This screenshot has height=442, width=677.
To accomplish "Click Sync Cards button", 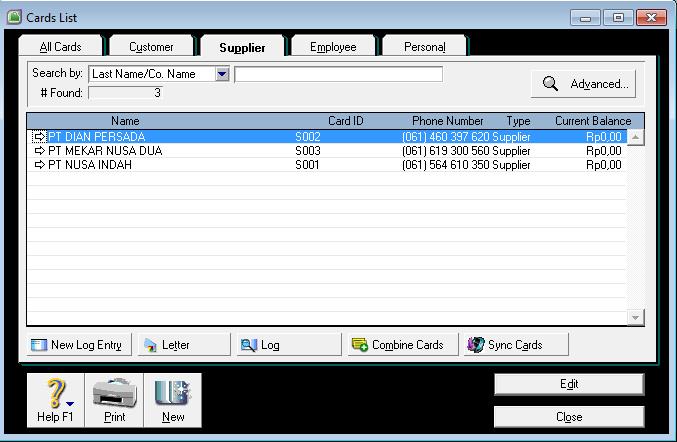I will [x=516, y=344].
